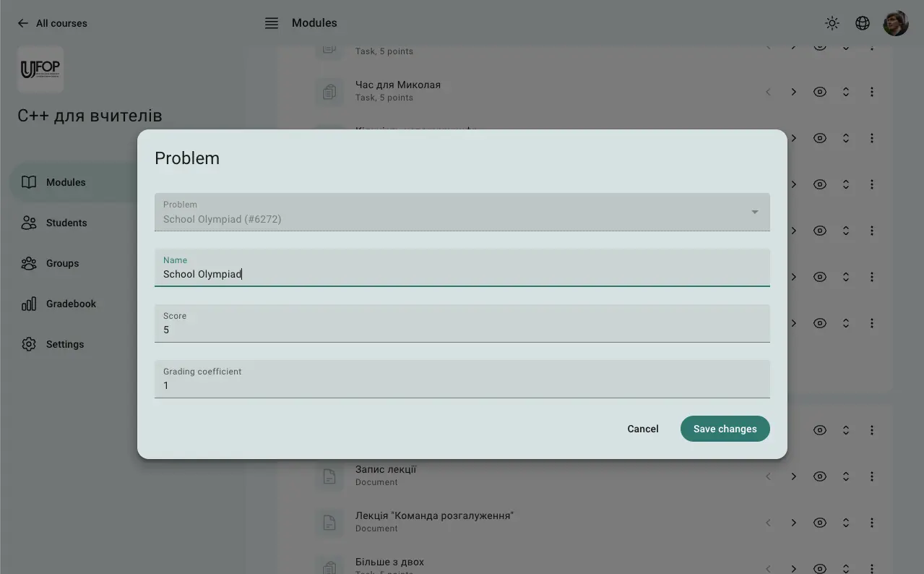Click right chevron on Запис лекції row
The width and height of the screenshot is (924, 574).
(793, 476)
